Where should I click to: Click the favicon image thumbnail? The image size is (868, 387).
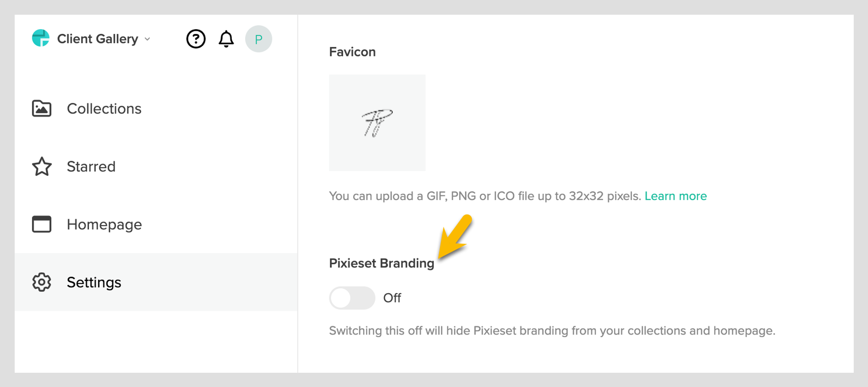pyautogui.click(x=377, y=122)
